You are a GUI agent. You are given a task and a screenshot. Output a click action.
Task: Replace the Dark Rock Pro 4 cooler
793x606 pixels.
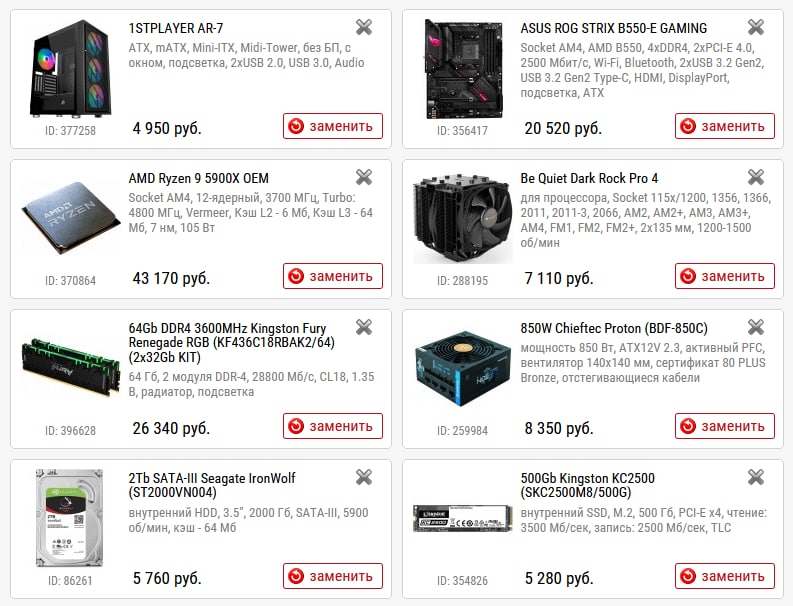[x=725, y=276]
